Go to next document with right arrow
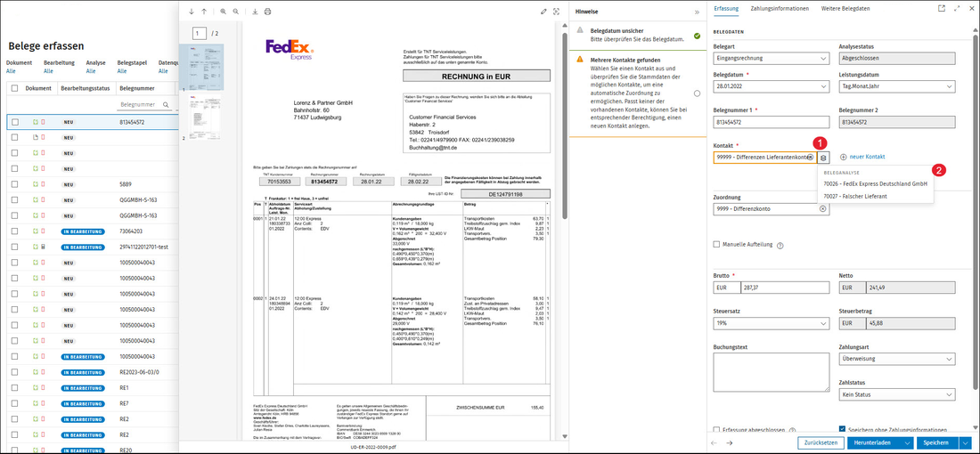This screenshot has width=980, height=454. point(729,442)
